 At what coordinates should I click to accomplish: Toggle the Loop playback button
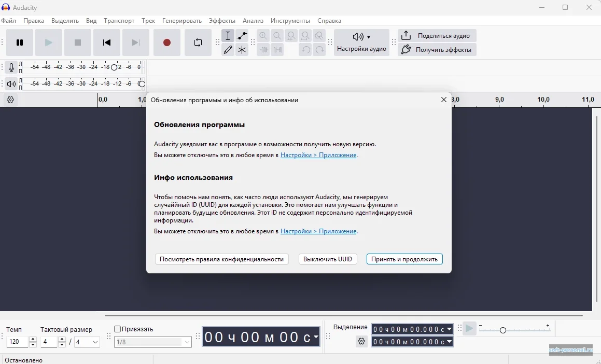[198, 43]
